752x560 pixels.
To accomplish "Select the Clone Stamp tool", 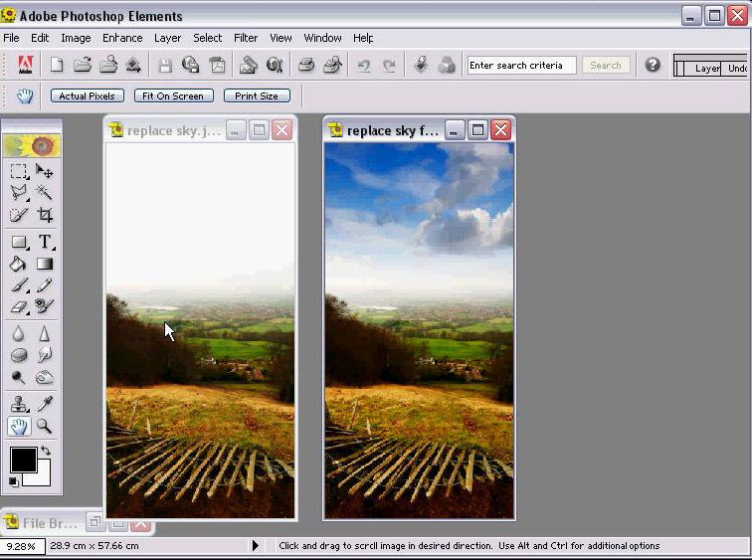I will tap(19, 404).
